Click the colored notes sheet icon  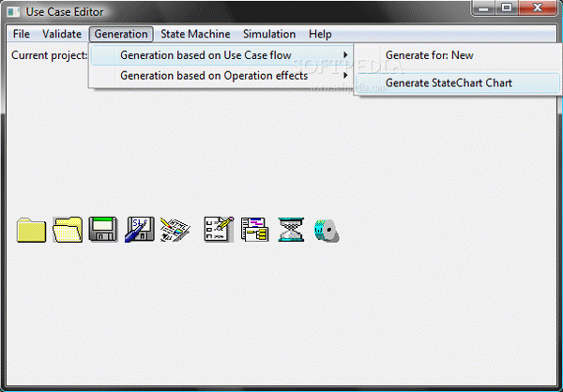pos(175,229)
